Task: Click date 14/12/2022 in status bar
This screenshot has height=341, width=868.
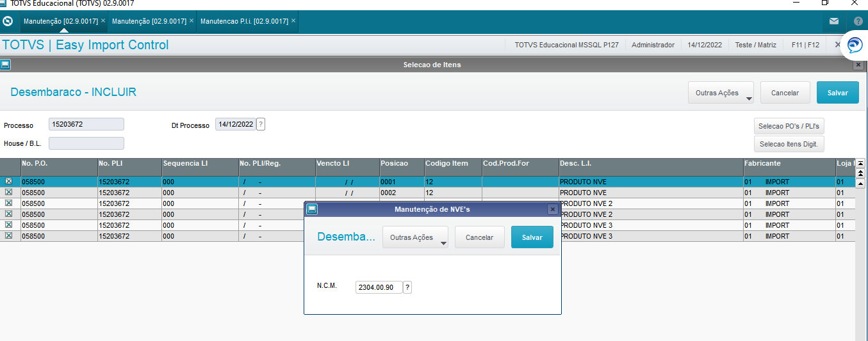Action: (x=705, y=45)
